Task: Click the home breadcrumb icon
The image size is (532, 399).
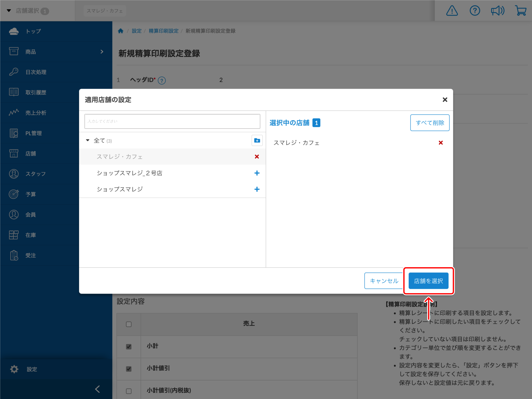Action: (x=121, y=31)
